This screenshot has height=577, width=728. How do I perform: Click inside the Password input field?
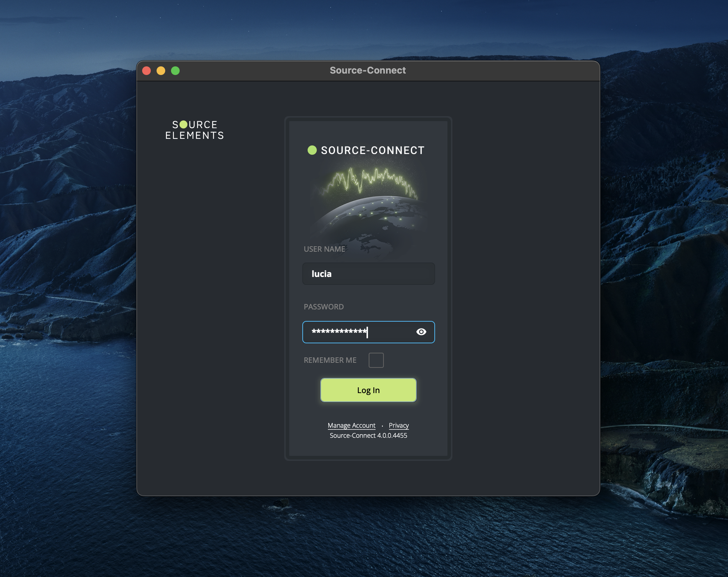click(x=357, y=332)
